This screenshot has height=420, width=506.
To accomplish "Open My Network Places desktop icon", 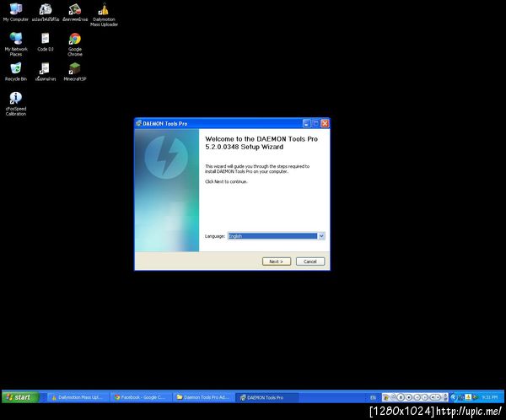I will click(16, 44).
